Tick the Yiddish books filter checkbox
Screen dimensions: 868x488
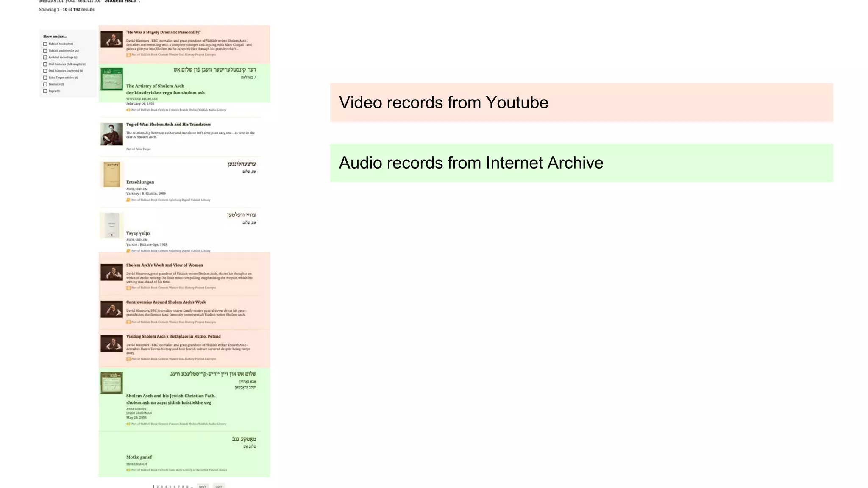[45, 44]
